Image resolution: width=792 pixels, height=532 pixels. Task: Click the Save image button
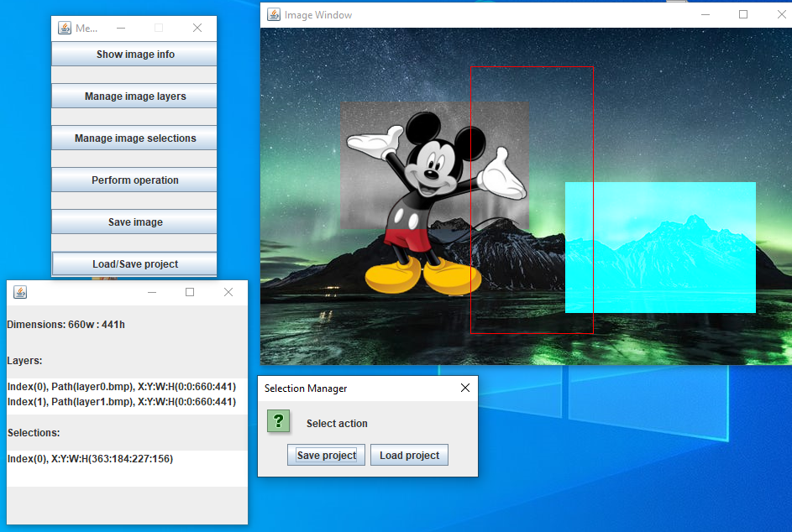pyautogui.click(x=134, y=222)
